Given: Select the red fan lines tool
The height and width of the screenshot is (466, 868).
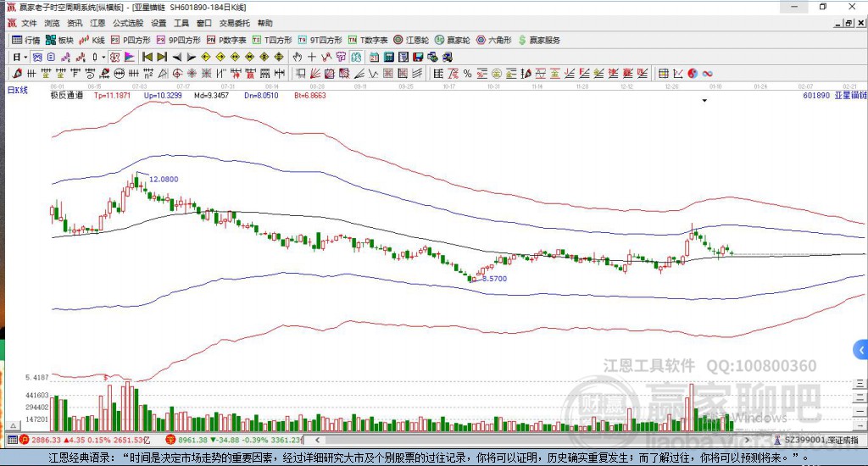Looking at the screenshot, I should (315, 74).
